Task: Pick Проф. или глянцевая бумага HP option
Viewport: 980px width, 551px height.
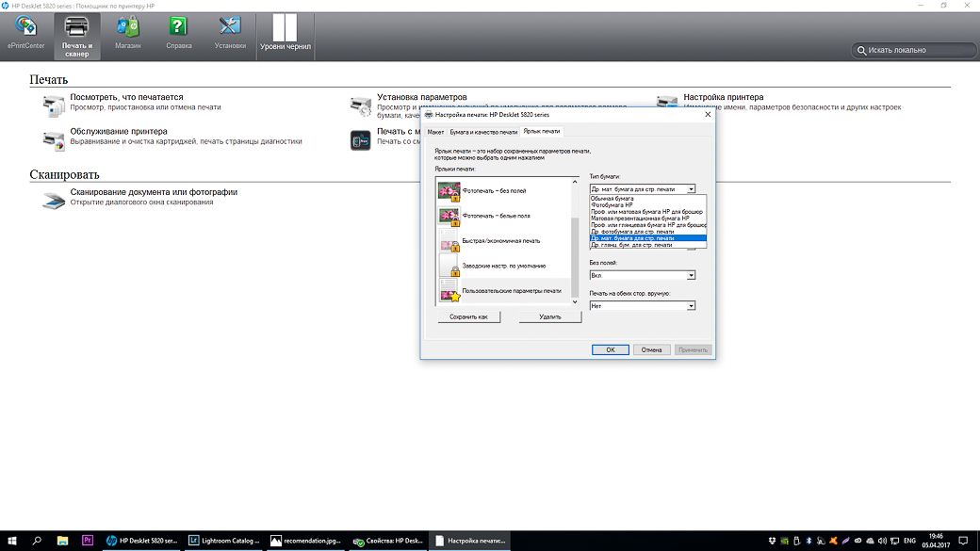Action: (x=648, y=225)
